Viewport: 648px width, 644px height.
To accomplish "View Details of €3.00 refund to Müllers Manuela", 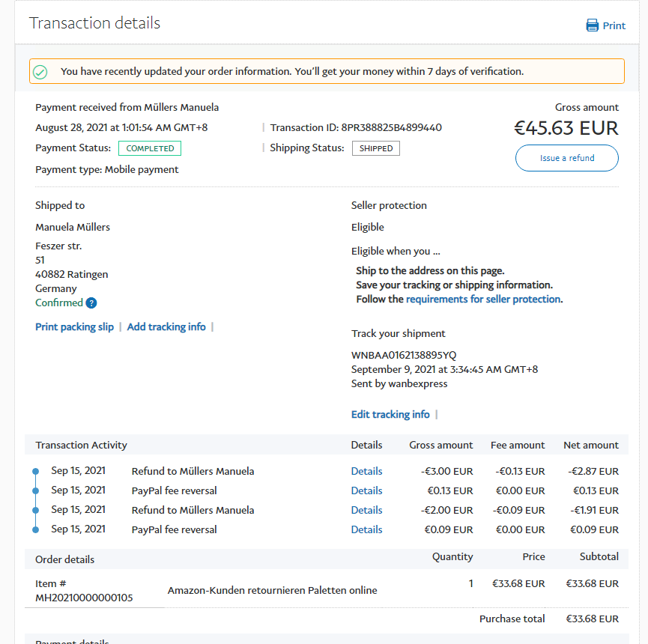I will [366, 471].
